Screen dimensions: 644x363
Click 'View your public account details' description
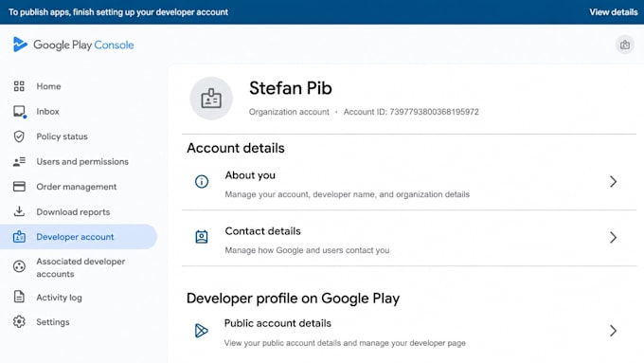[x=345, y=343]
